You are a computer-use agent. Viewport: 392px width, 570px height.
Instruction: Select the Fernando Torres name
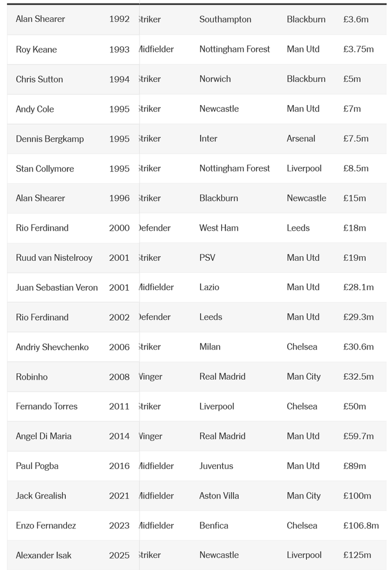[47, 407]
